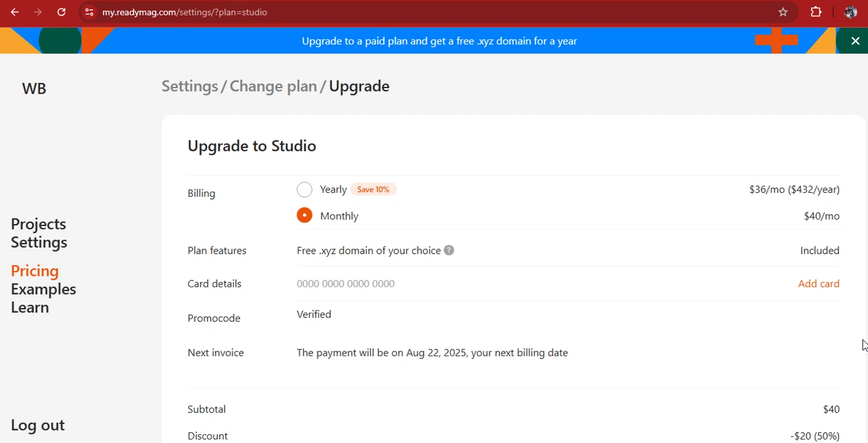Show help for free .xyz domain
The height and width of the screenshot is (443, 868).
click(449, 250)
